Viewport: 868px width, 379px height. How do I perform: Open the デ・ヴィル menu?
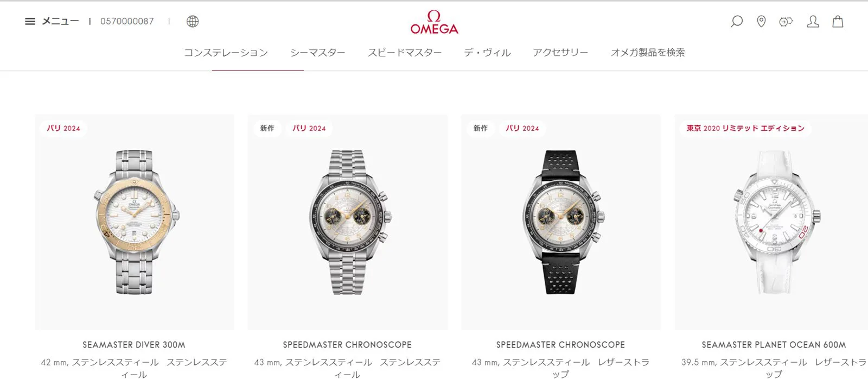tap(487, 53)
